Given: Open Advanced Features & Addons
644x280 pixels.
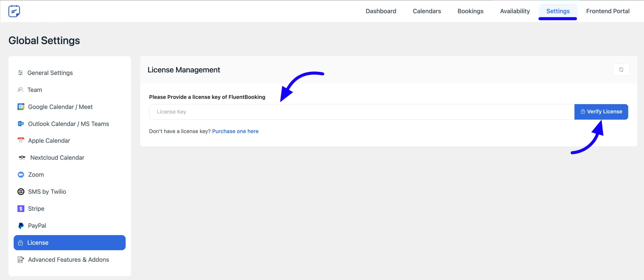Looking at the screenshot, I should 70,260.
